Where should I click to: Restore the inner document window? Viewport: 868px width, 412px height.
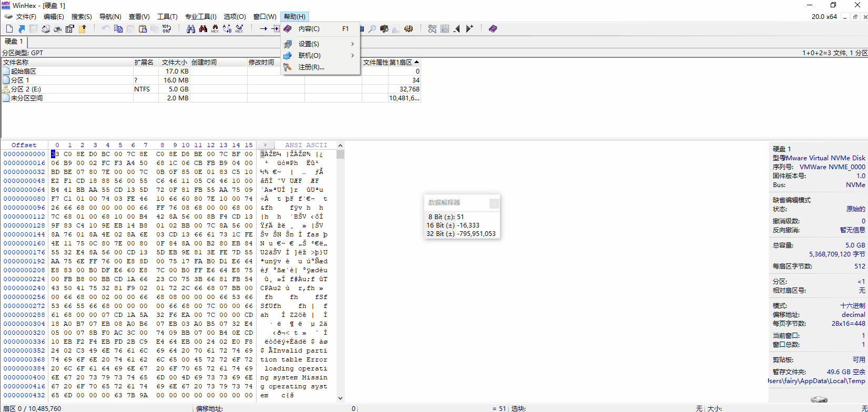855,17
